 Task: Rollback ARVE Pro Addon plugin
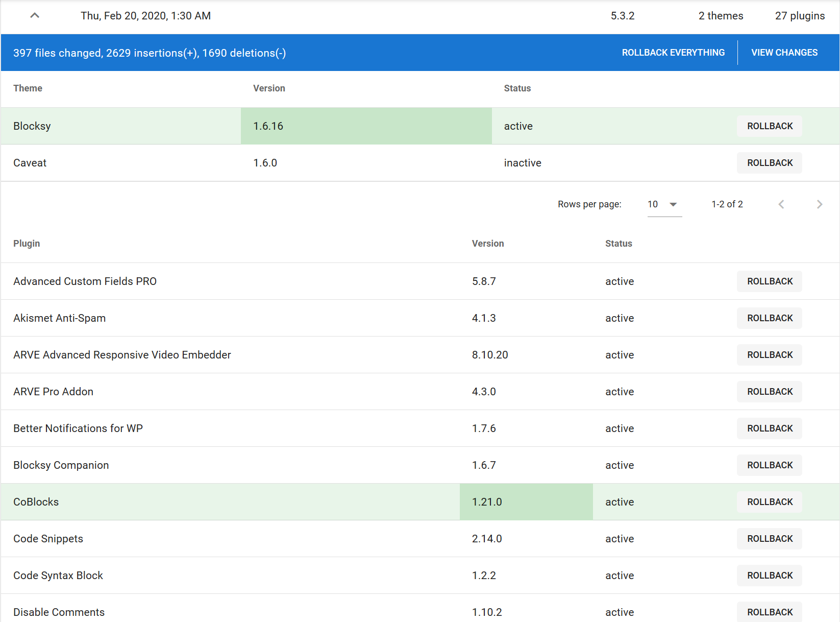770,392
